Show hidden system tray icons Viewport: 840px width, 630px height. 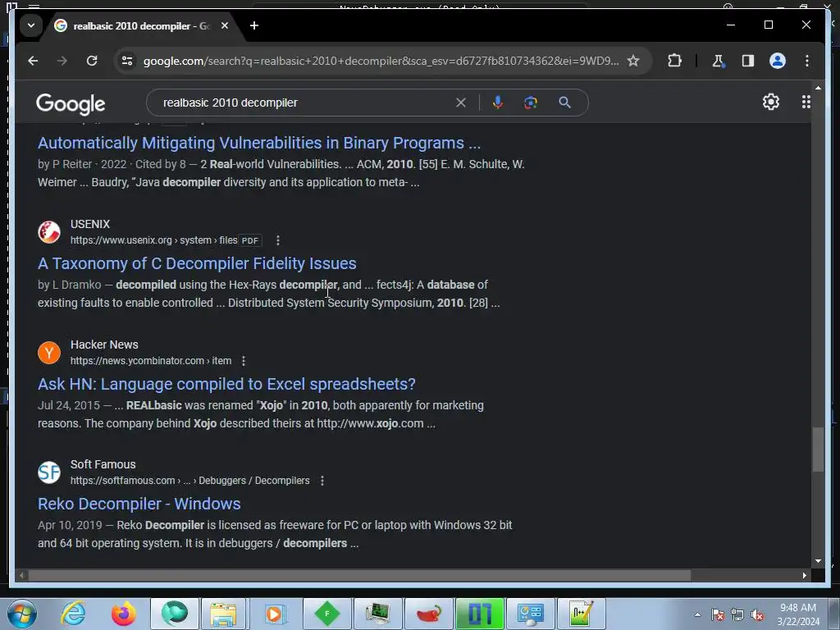coord(697,614)
